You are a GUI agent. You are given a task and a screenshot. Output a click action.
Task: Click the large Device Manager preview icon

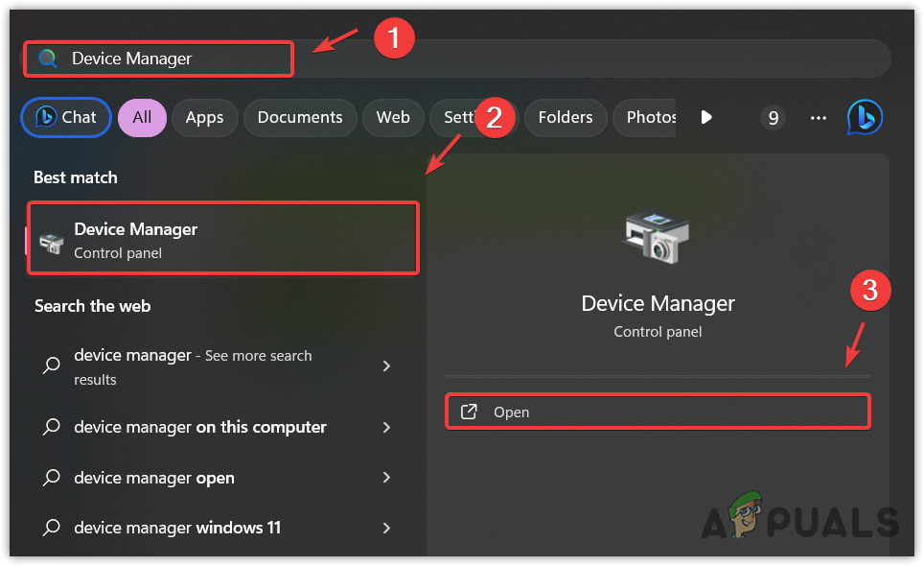click(x=657, y=236)
